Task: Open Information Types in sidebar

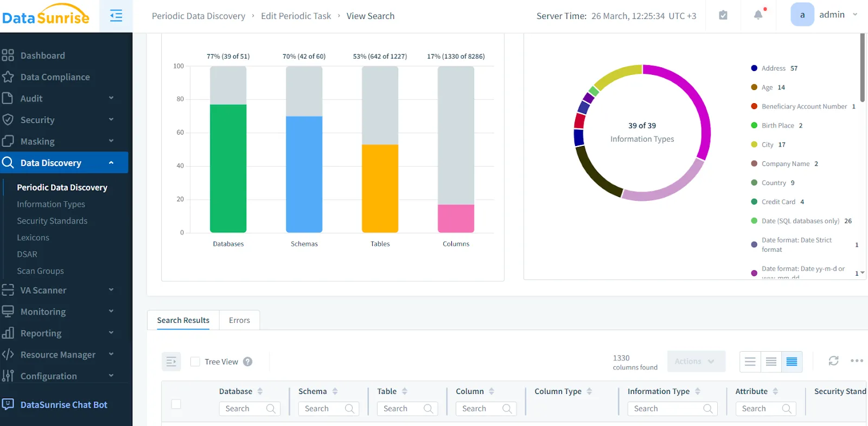Action: tap(51, 204)
